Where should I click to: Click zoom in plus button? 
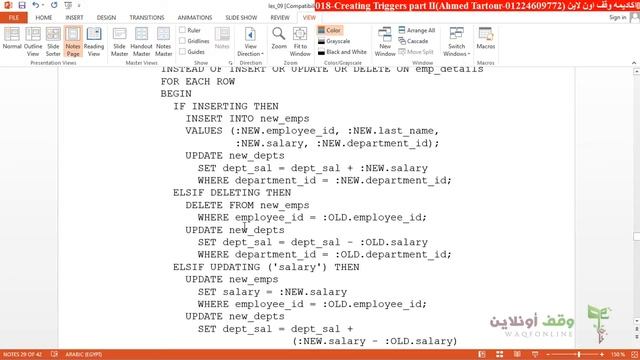602,354
